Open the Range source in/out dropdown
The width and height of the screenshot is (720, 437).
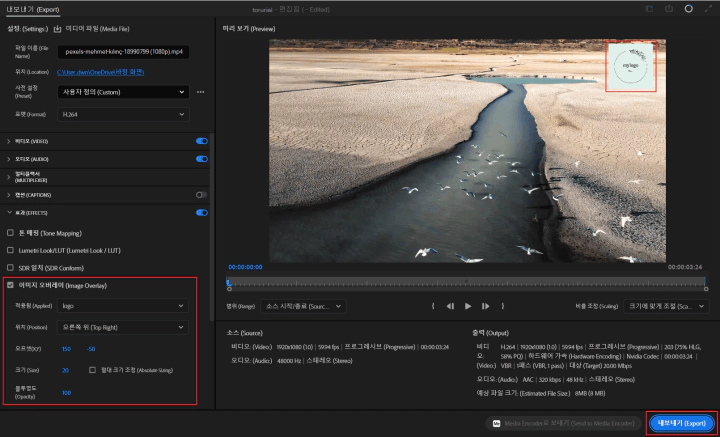(303, 306)
